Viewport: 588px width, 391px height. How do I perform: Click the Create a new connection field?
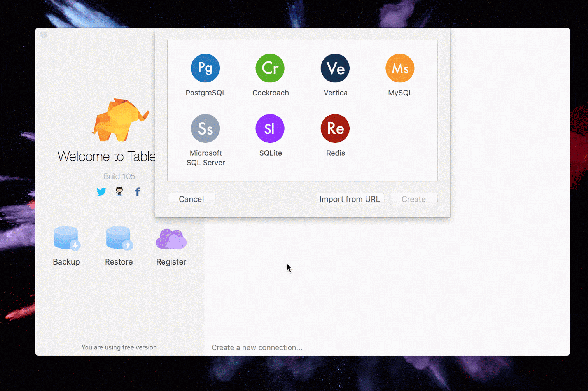coord(257,347)
